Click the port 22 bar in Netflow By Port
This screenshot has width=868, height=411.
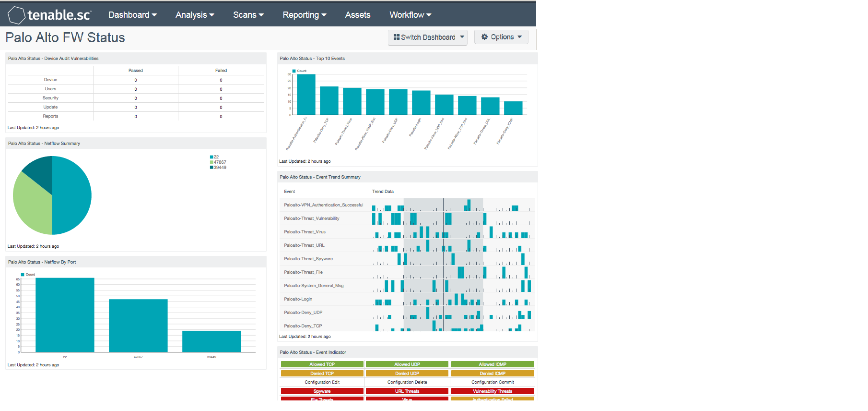pyautogui.click(x=65, y=315)
